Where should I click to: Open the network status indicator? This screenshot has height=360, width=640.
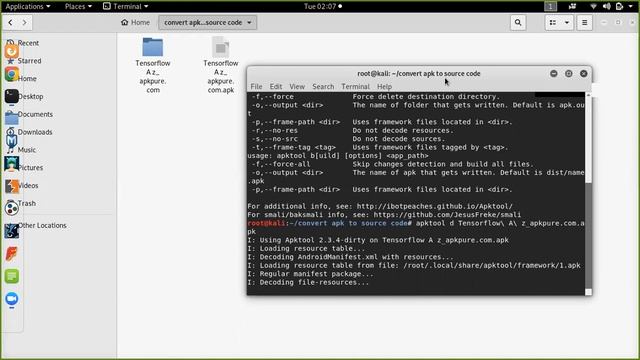[593, 6]
